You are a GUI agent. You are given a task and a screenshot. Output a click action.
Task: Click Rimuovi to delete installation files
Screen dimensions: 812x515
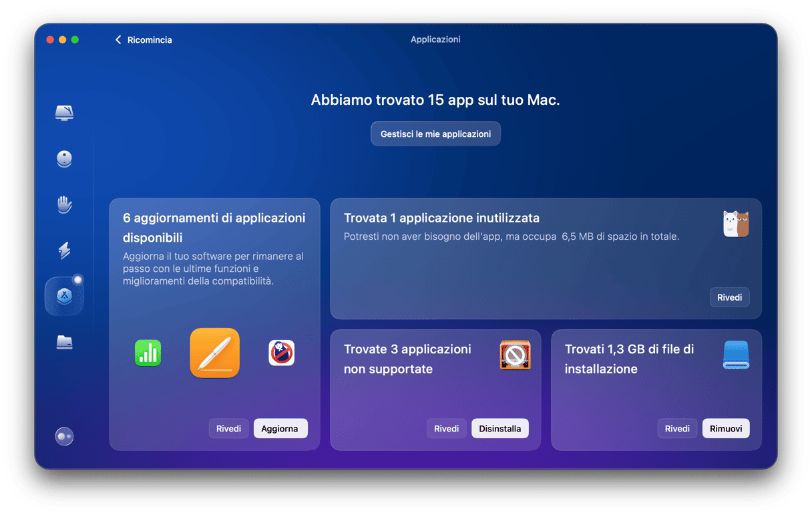pyautogui.click(x=726, y=429)
